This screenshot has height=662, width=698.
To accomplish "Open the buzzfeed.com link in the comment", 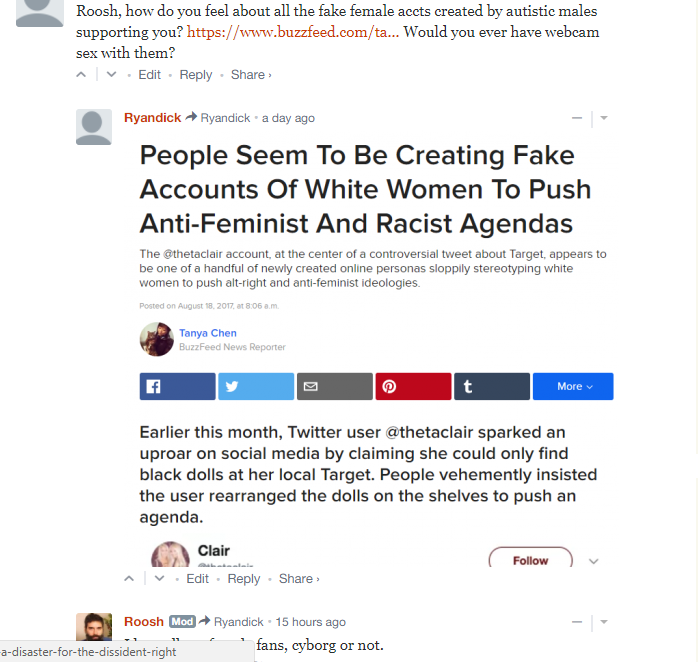I will coord(293,32).
